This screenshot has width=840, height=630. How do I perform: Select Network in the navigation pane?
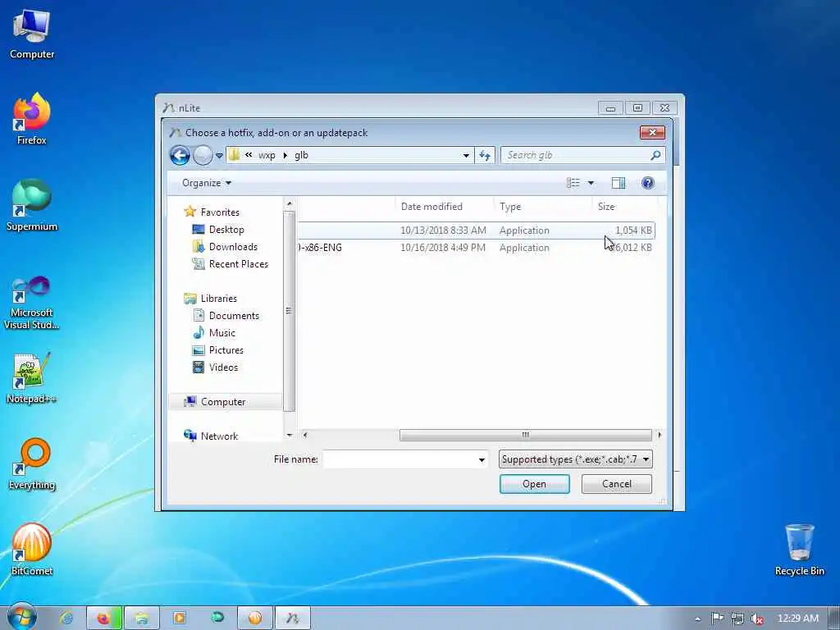click(219, 436)
